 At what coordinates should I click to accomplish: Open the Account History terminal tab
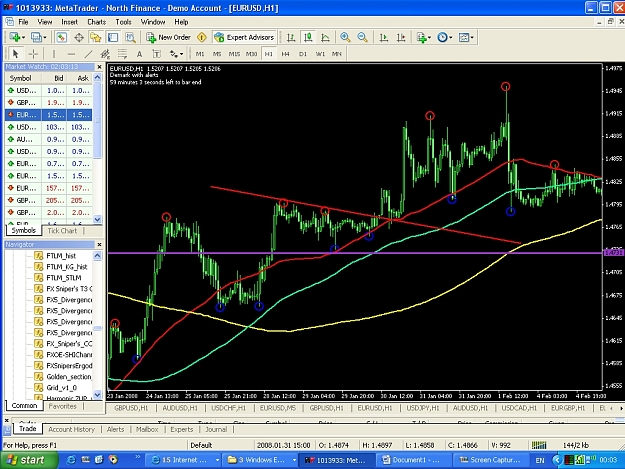71,429
